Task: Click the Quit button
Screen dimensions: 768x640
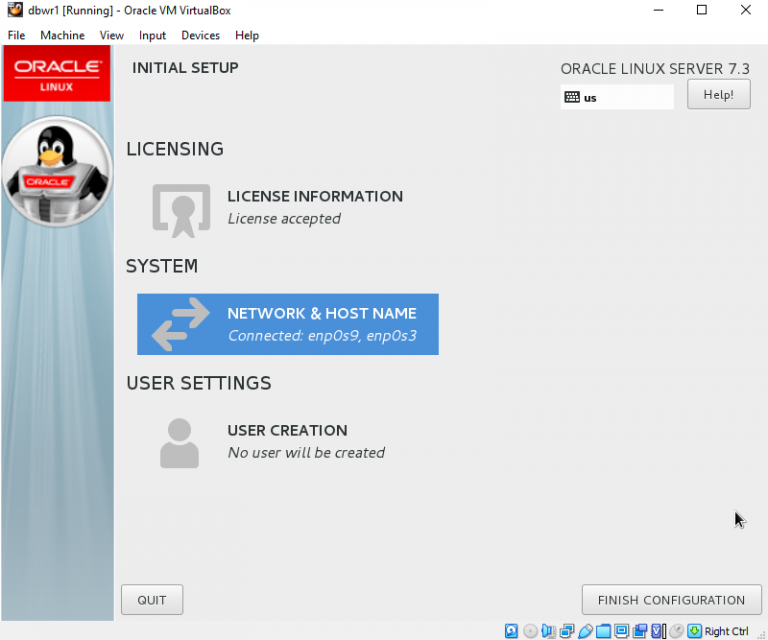Action: (152, 600)
